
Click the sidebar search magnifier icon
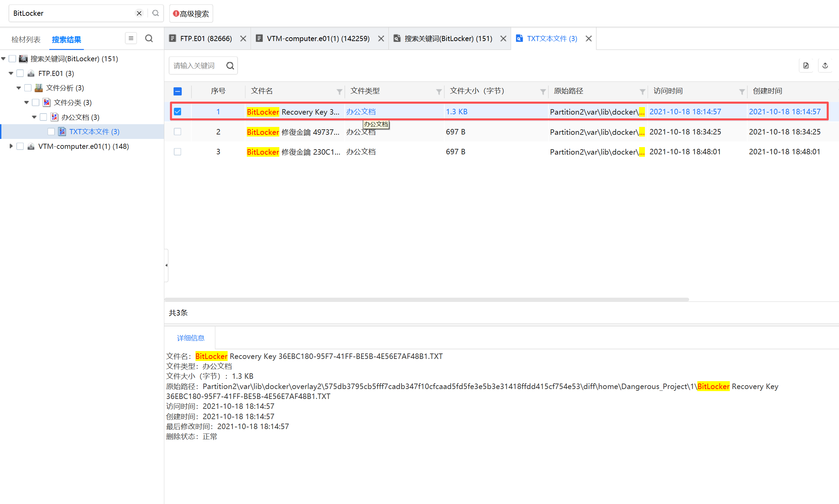[x=149, y=38]
